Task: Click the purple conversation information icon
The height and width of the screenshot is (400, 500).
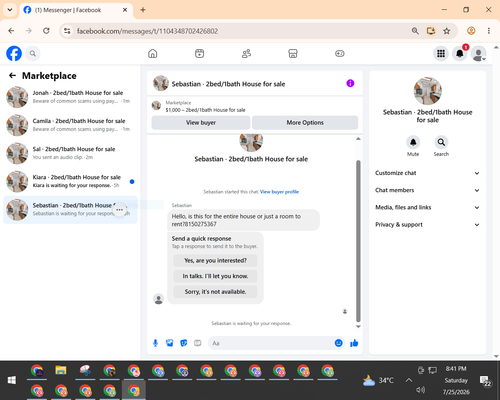Action: (x=350, y=83)
